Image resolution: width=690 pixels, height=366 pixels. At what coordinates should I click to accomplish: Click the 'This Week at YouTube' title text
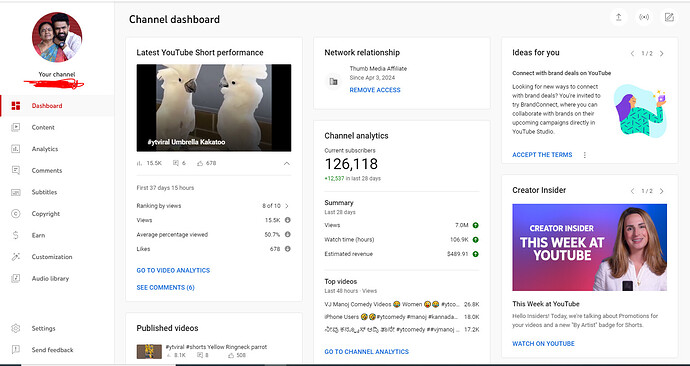[x=546, y=304]
